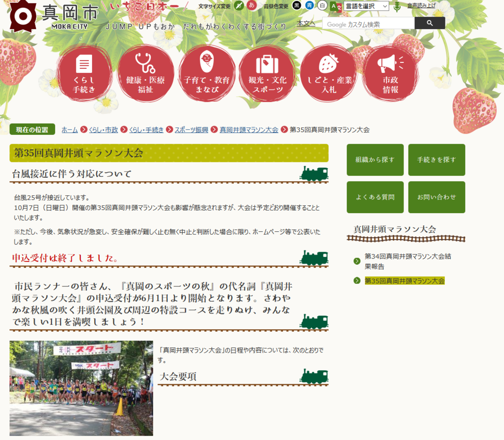Click the green microphone icon

tap(397, 6)
